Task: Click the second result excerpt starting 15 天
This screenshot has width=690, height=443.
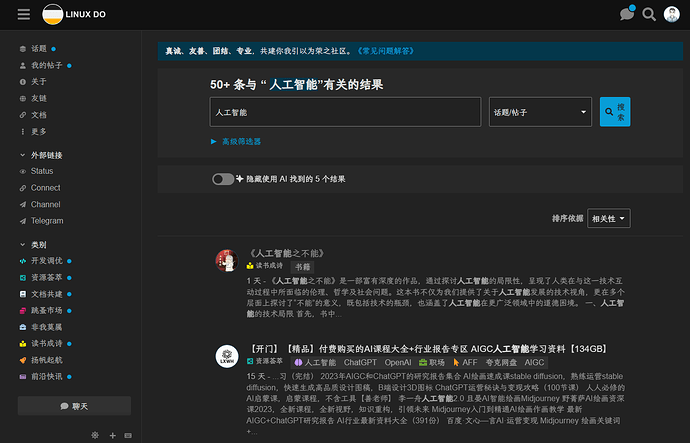Action: click(435, 404)
